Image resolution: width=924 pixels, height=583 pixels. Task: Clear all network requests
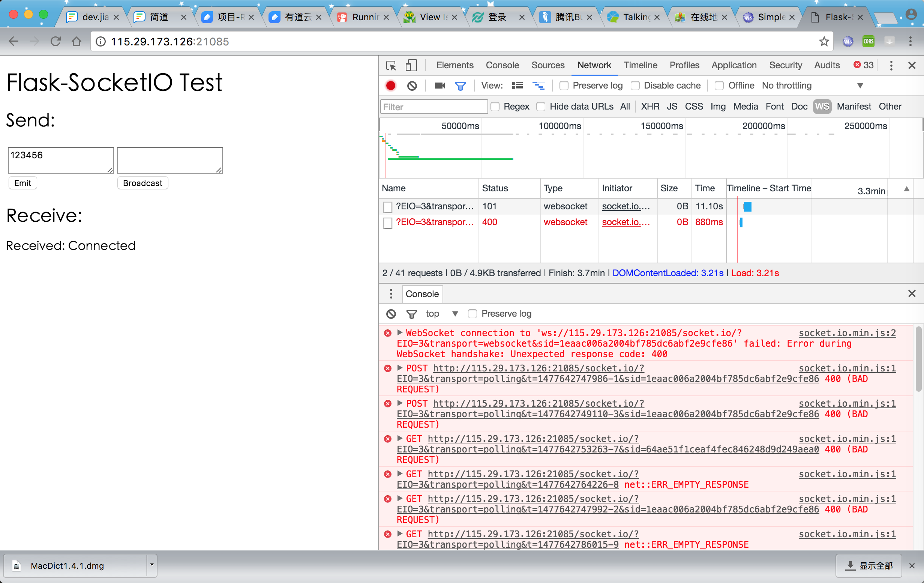(412, 85)
